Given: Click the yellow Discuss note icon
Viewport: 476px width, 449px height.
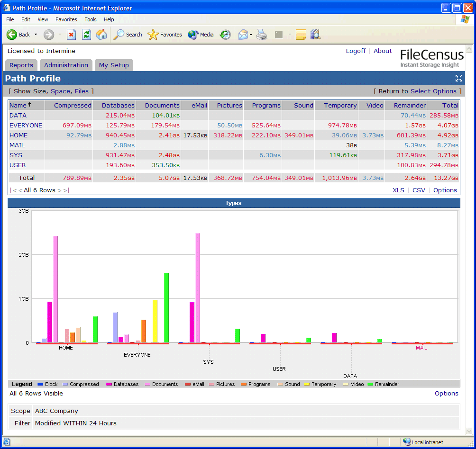Looking at the screenshot, I should [301, 35].
